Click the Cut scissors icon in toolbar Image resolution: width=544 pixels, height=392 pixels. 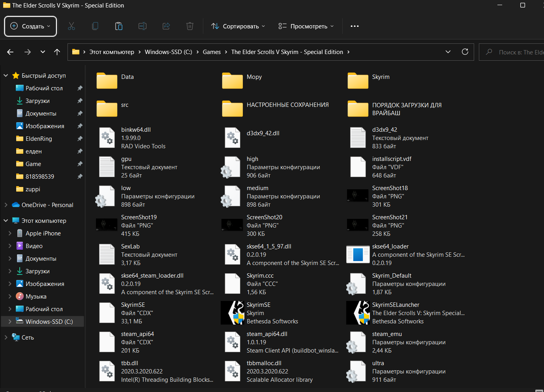click(x=71, y=26)
